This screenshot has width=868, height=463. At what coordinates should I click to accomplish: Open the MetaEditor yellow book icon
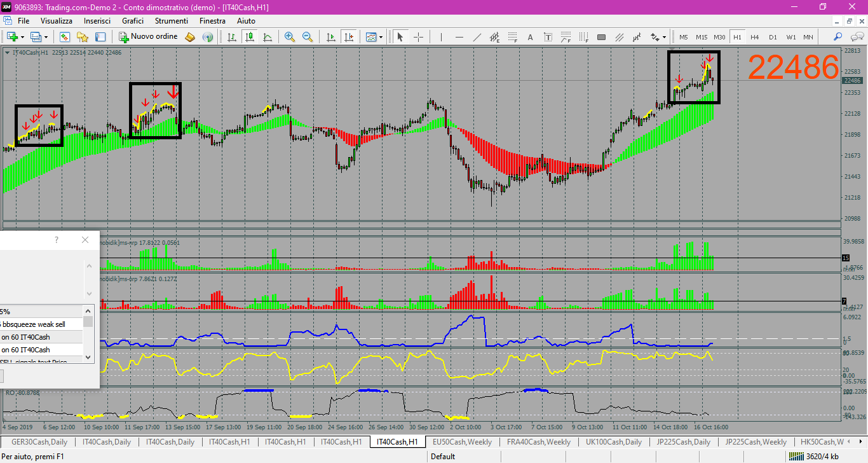point(189,37)
